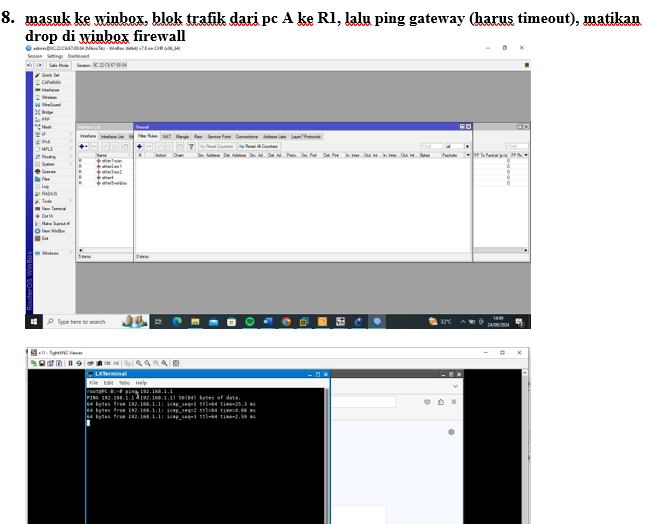
Task: Expand IPv6 submenu in WinBox sidebar
Action: click(54, 142)
